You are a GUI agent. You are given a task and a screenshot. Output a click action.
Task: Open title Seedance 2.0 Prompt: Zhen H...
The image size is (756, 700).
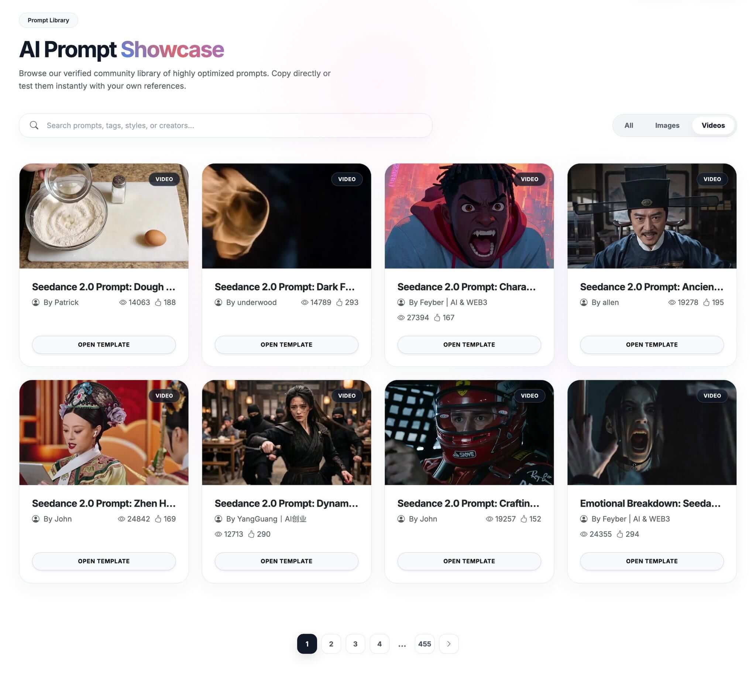pos(104,503)
